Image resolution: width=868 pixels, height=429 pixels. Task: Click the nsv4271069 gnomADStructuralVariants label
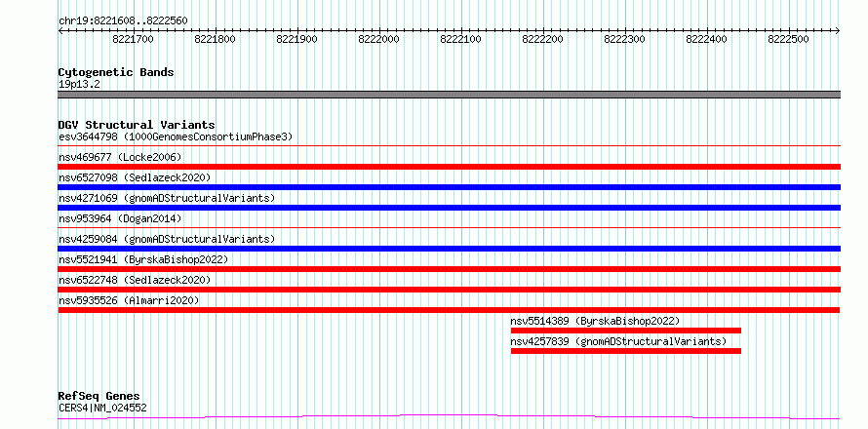pyautogui.click(x=167, y=198)
